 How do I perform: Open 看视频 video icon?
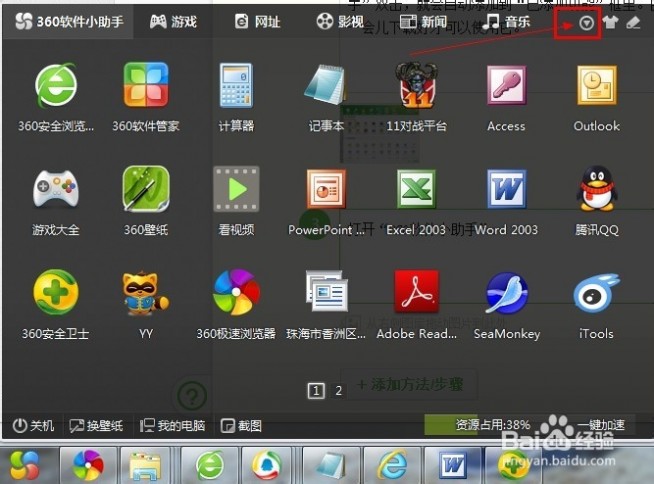coord(236,189)
